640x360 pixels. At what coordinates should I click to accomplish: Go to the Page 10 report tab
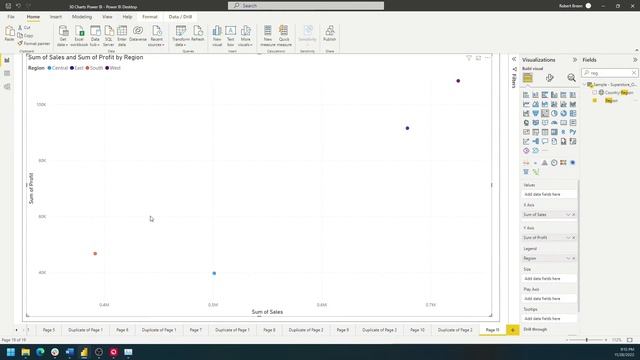point(417,330)
